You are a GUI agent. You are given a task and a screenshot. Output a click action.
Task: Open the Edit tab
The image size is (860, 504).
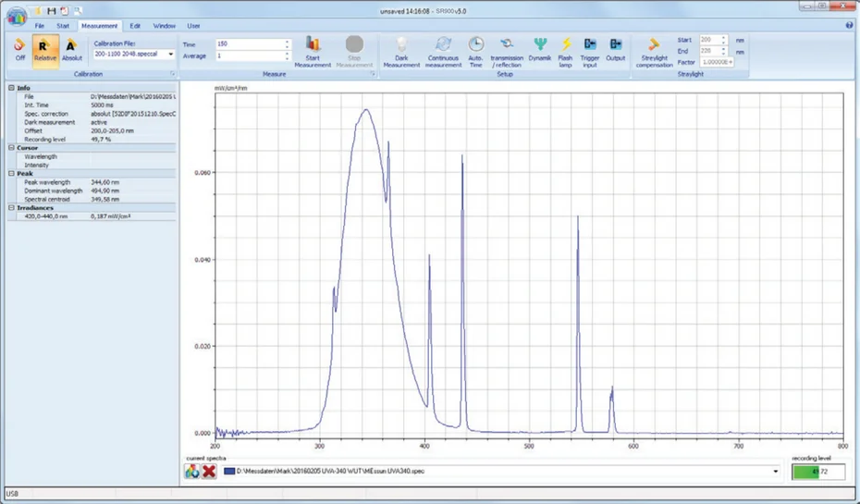point(135,26)
